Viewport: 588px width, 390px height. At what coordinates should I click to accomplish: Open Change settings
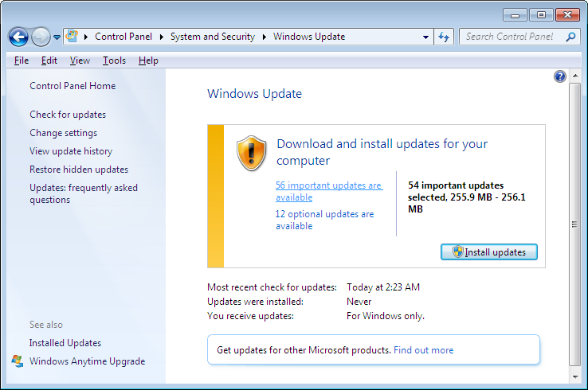pos(64,133)
